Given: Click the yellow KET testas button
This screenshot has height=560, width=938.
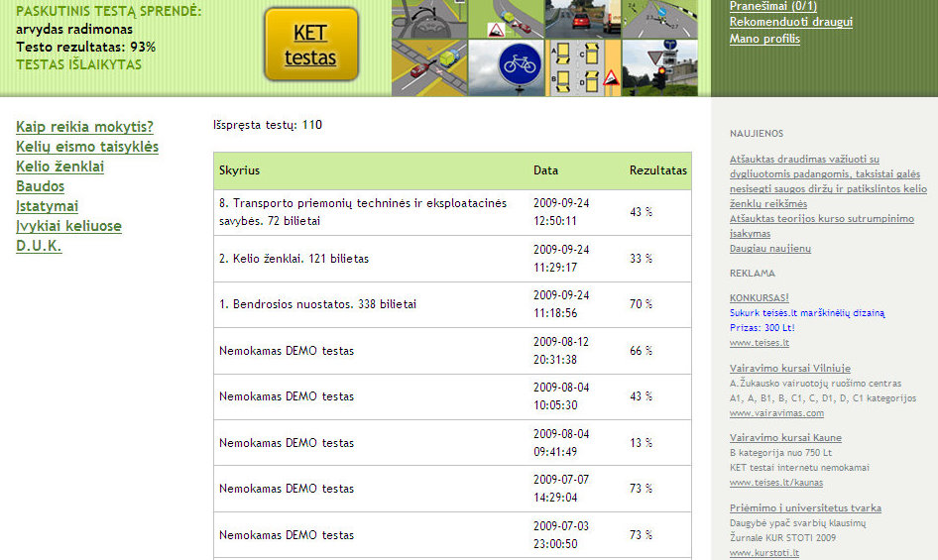Looking at the screenshot, I should (x=311, y=45).
